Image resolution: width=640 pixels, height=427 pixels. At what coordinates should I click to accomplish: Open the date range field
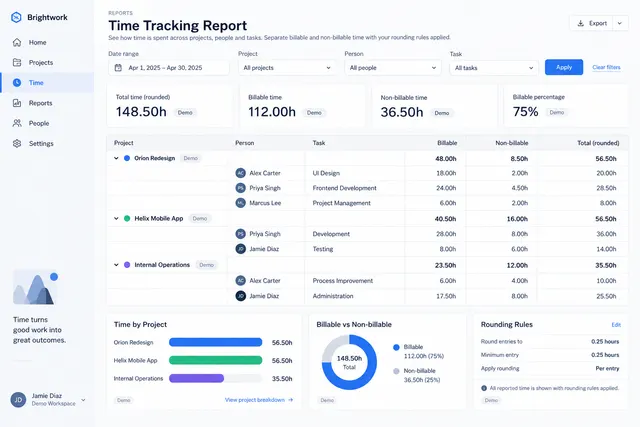169,68
